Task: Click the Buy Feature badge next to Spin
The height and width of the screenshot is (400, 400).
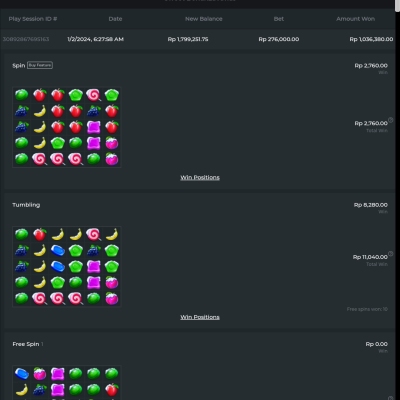Action: click(x=40, y=65)
